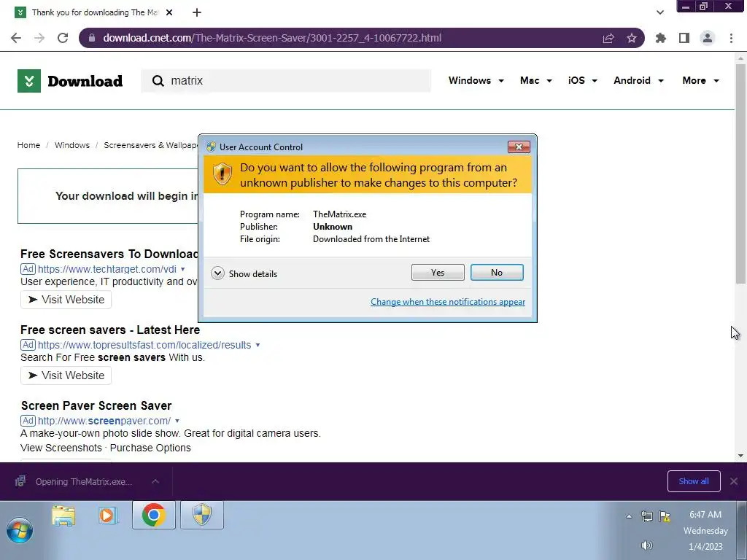Click the UAC warning shield icon
747x560 pixels.
coord(222,174)
